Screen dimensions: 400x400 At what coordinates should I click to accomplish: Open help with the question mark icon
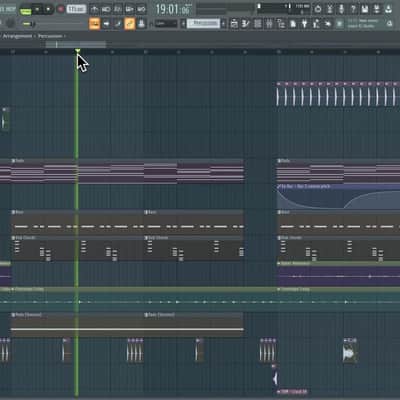coord(353,9)
